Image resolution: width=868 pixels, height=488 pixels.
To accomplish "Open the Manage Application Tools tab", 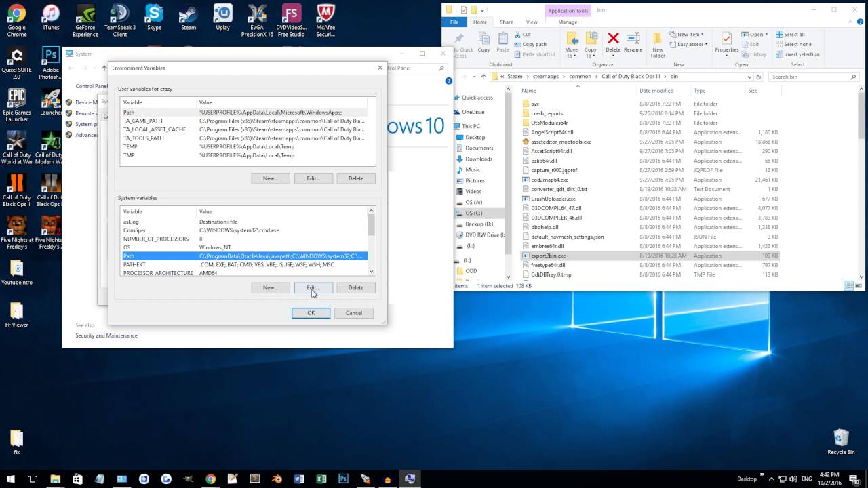I will [568, 22].
